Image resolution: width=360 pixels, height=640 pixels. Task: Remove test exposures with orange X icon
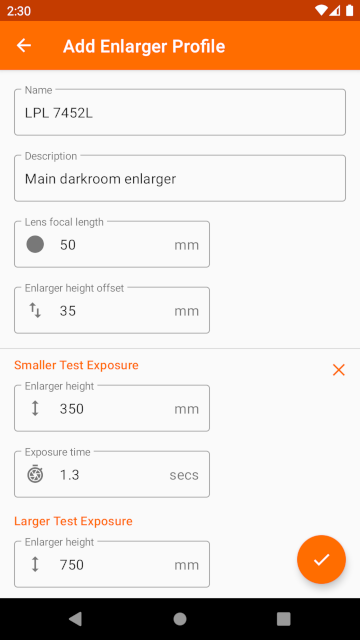pos(339,370)
